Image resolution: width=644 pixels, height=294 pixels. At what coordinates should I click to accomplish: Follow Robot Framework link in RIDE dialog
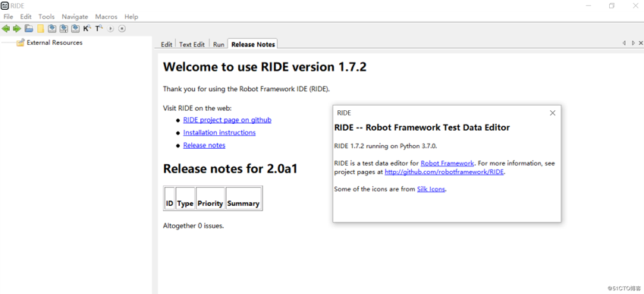pyautogui.click(x=448, y=163)
